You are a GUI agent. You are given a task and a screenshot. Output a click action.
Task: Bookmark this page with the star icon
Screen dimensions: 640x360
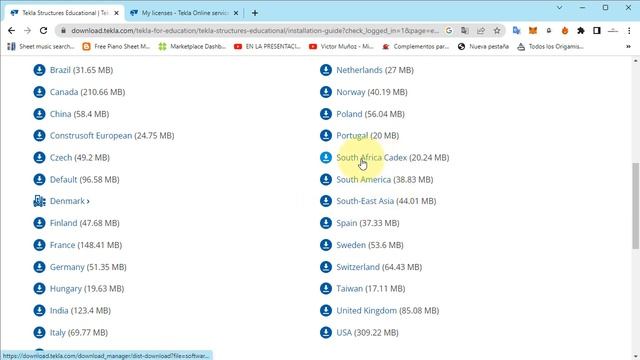497,31
